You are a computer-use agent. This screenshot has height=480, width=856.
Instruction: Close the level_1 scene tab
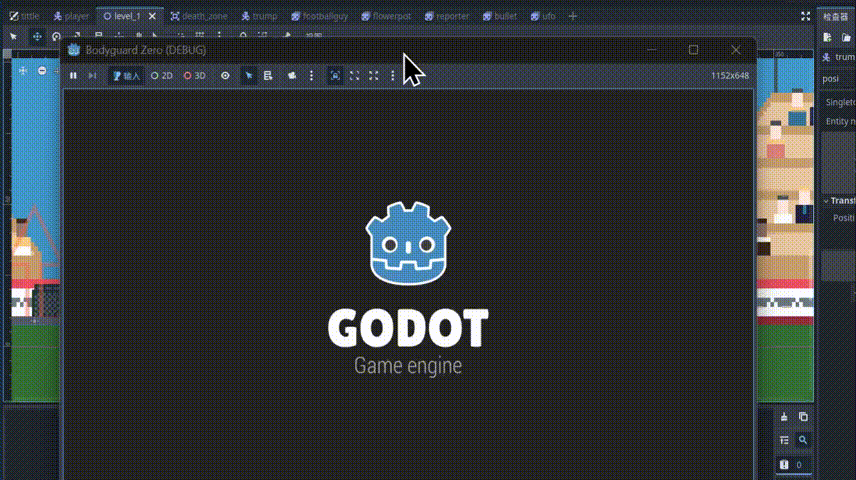pyautogui.click(x=152, y=16)
